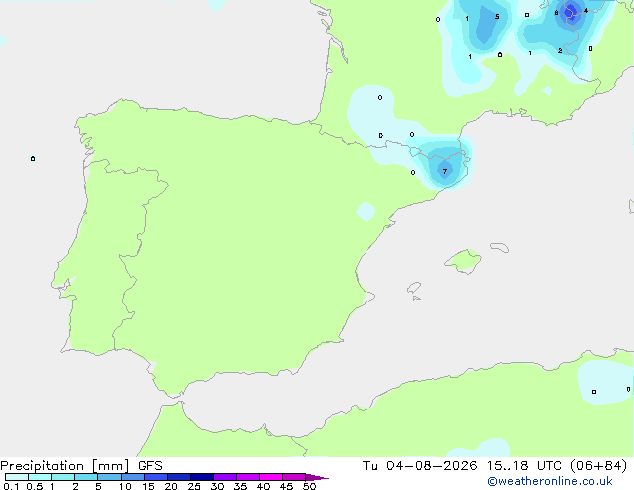
Task: Click the 45–50 mm legend color swatch
Action: [294, 477]
